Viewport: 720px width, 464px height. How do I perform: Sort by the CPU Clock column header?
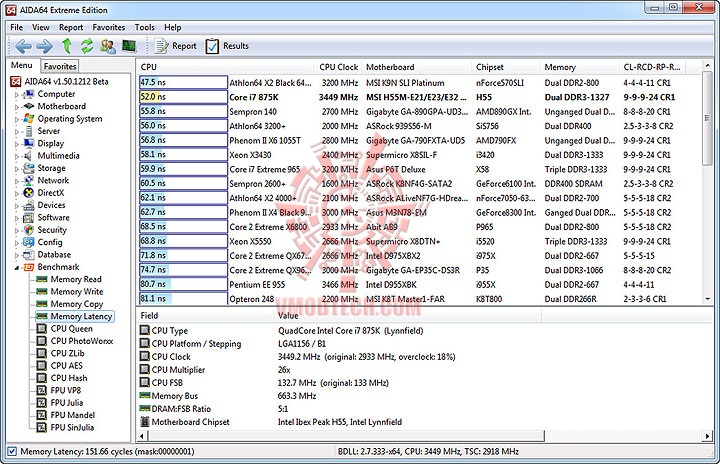[x=338, y=67]
